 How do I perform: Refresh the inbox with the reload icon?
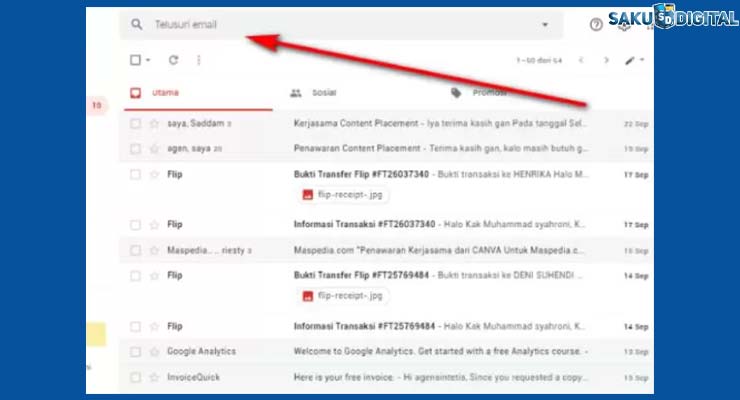pyautogui.click(x=174, y=60)
